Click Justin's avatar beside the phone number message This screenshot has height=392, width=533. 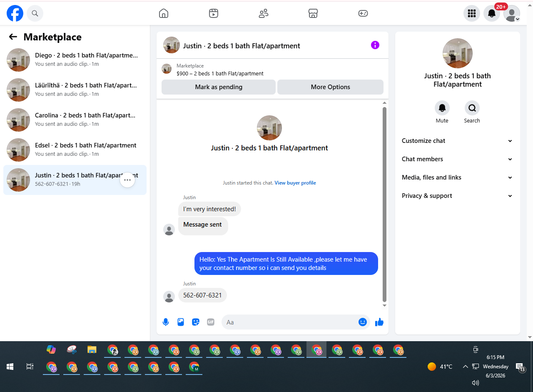click(x=169, y=297)
